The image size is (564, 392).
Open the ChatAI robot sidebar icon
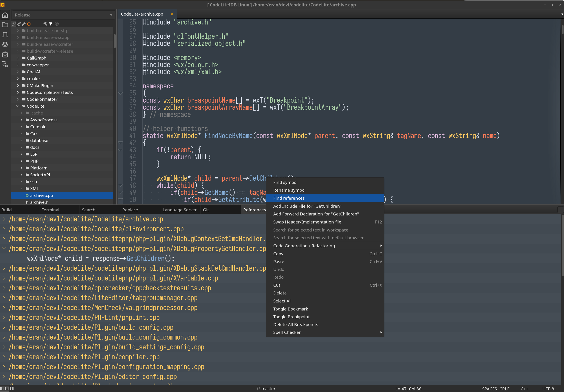coord(5,54)
